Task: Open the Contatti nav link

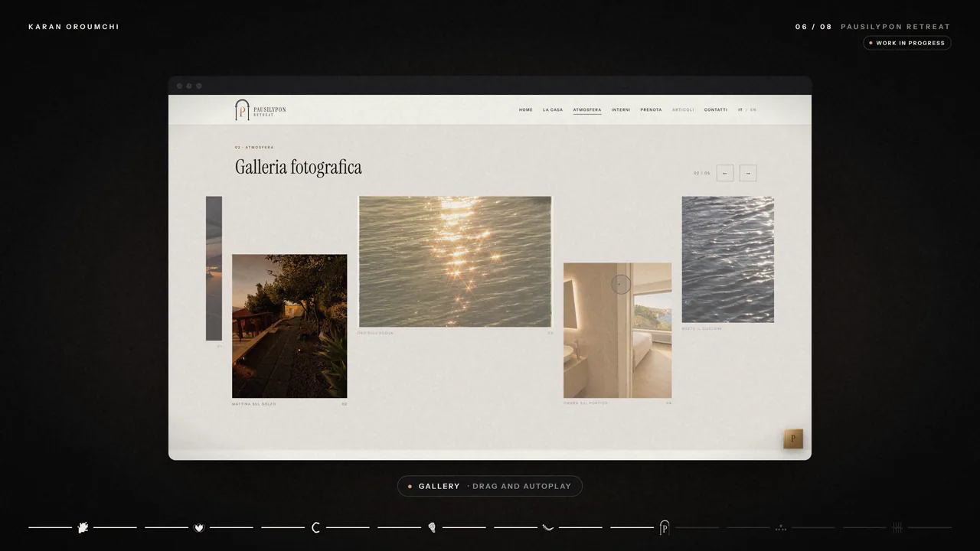Action: [716, 110]
